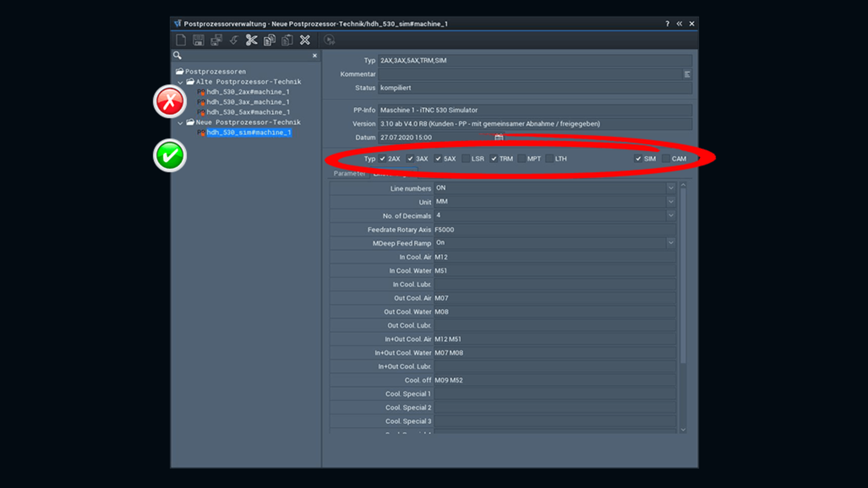Toggle the TRM type checkbox
Image resolution: width=868 pixels, height=488 pixels.
coord(493,159)
